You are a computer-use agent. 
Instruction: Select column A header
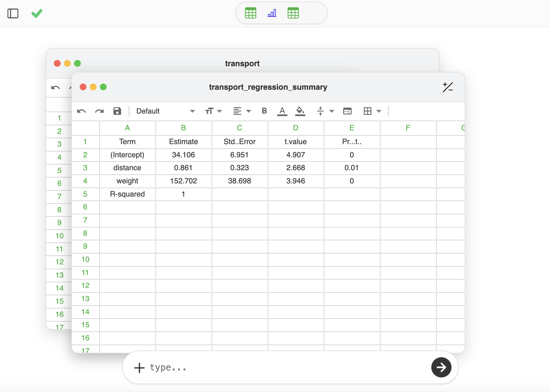click(x=127, y=128)
